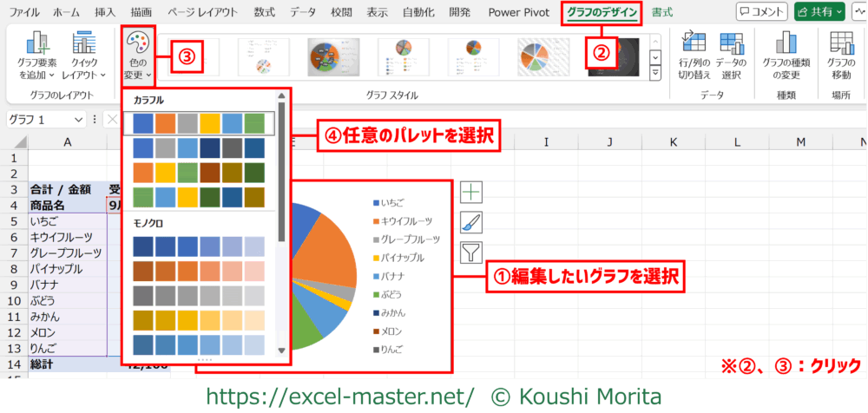The image size is (868, 413).
Task: Select the dark background chart style thumbnail
Action: 613,56
